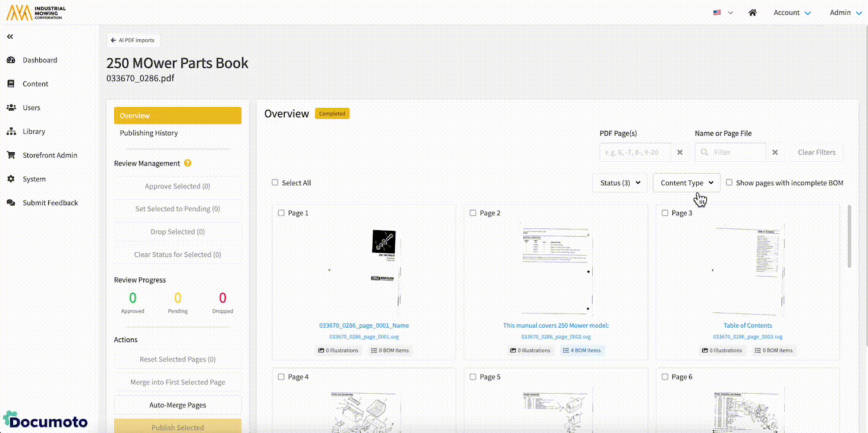Viewport: 868px width, 433px height.
Task: Open Storefront Admin section
Action: (50, 155)
